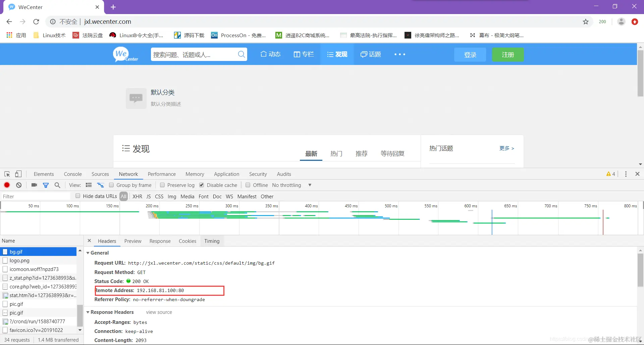Click the view source link
This screenshot has width=644, height=345.
click(x=159, y=312)
